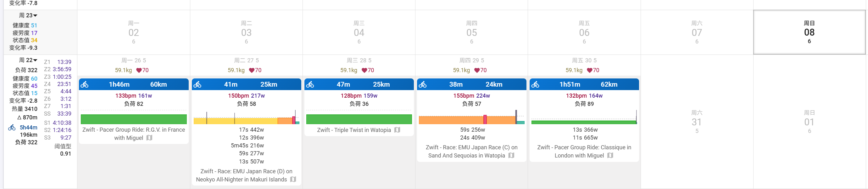The width and height of the screenshot is (868, 189).
Task: Click the green power bar on Monday's ride
Action: [134, 119]
